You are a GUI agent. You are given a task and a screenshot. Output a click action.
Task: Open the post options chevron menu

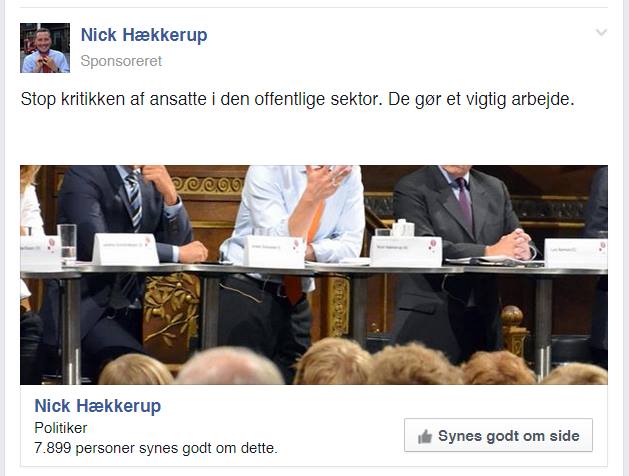point(601,32)
